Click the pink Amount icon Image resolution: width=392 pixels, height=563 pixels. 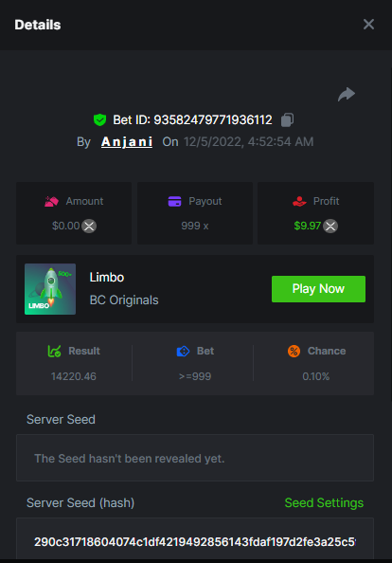(51, 202)
